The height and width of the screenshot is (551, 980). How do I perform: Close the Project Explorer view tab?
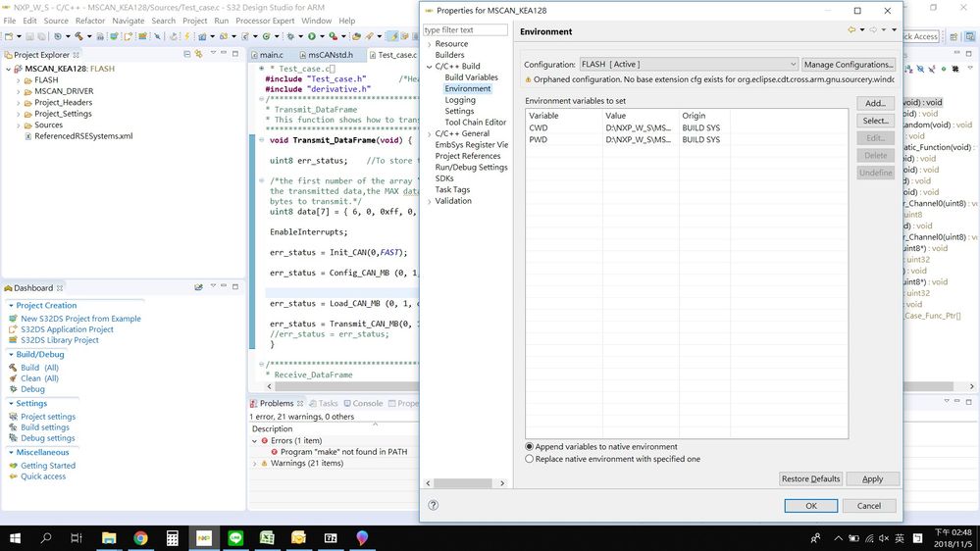click(x=76, y=55)
